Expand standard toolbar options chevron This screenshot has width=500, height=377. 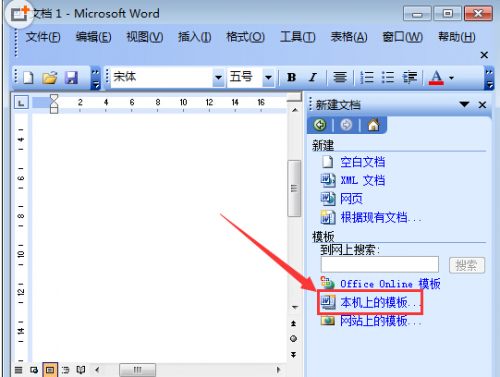click(96, 78)
